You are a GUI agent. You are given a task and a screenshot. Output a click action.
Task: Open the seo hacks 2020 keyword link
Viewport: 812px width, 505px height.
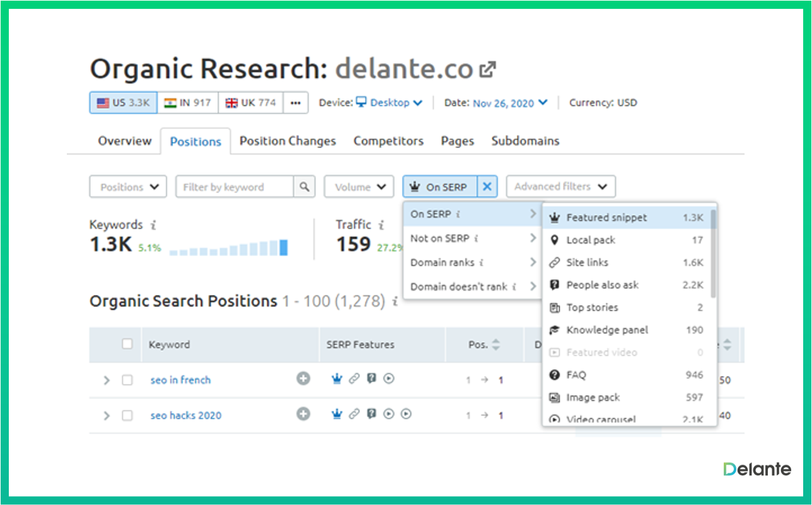(186, 415)
